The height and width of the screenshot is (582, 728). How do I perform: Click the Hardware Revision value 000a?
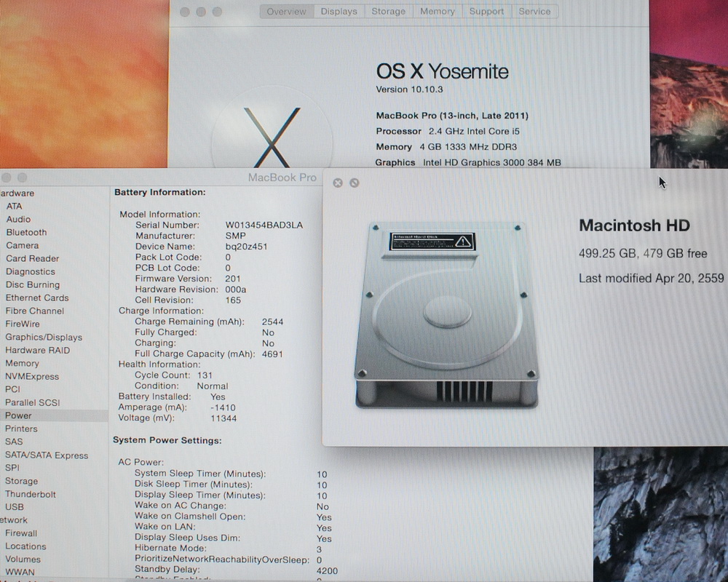click(236, 290)
